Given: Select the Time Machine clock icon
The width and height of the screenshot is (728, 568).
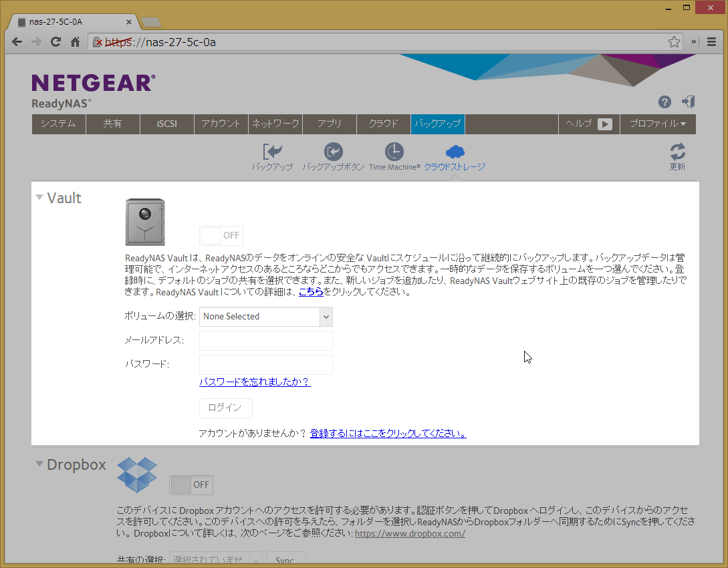Looking at the screenshot, I should pos(394,152).
